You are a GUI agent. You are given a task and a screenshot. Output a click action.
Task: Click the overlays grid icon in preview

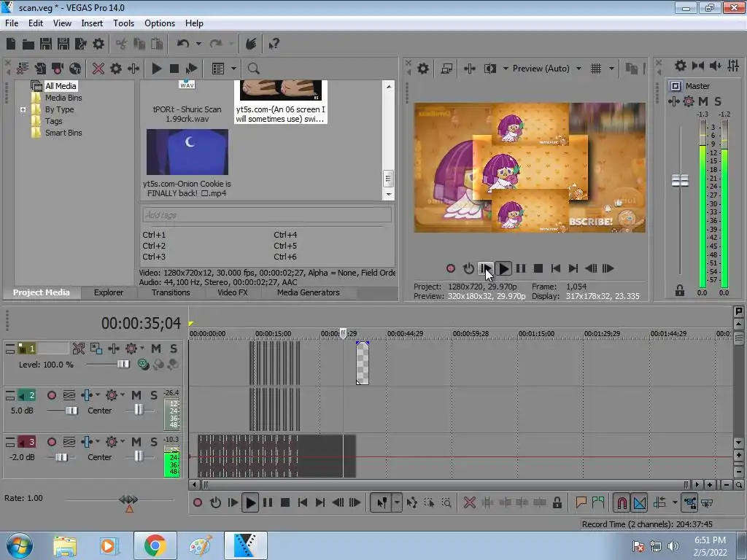(x=595, y=69)
